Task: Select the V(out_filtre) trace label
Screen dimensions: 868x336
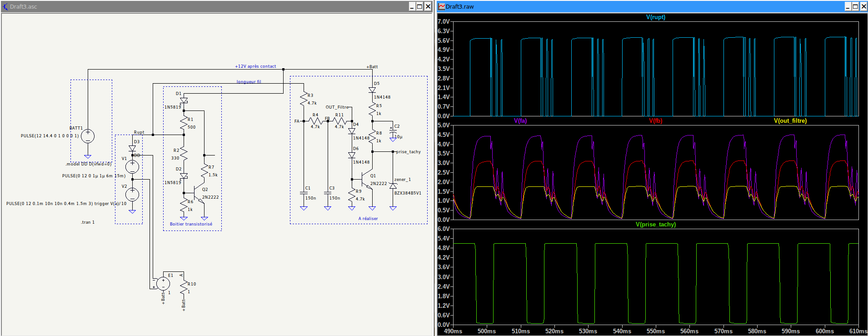Action: tap(790, 121)
